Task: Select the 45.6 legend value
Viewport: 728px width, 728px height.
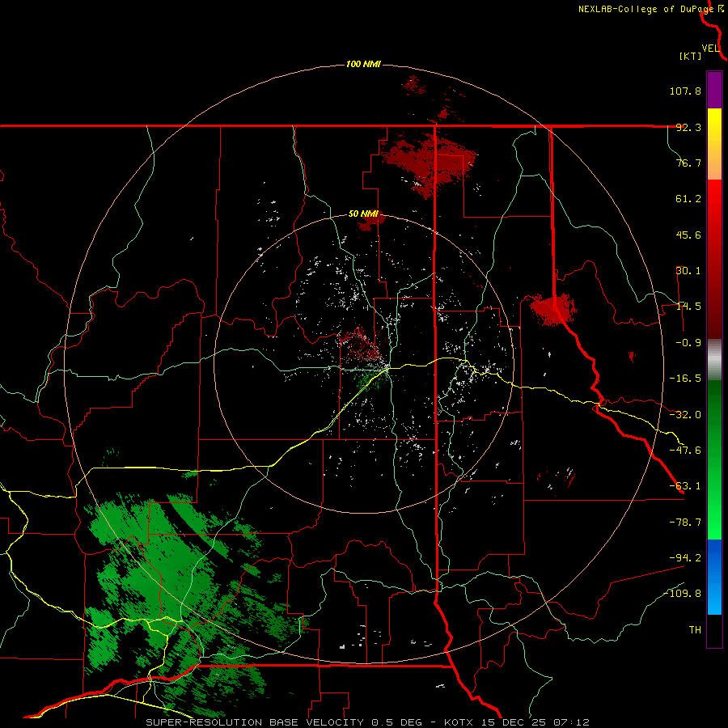Action: pos(688,235)
